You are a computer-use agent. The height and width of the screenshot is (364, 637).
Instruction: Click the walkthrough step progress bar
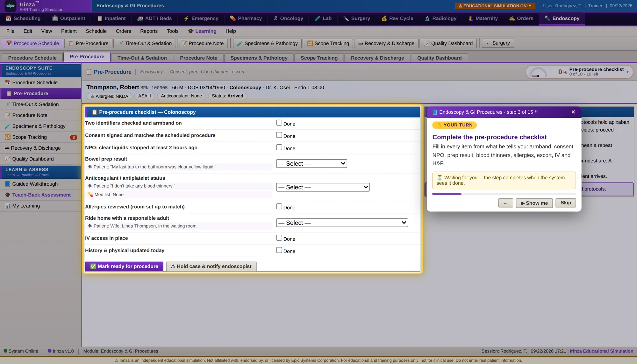[504, 194]
